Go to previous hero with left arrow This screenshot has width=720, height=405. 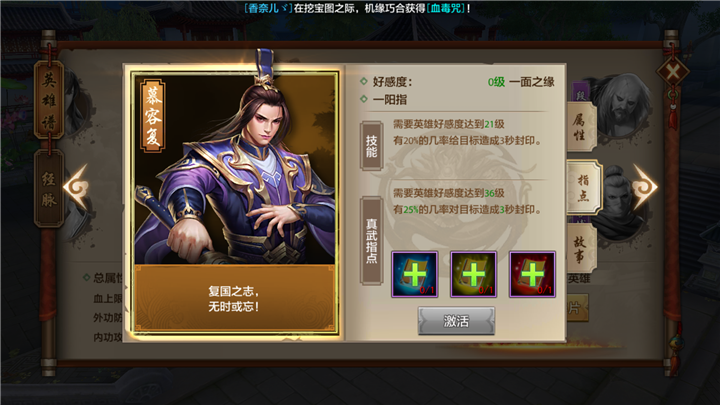[76, 186]
